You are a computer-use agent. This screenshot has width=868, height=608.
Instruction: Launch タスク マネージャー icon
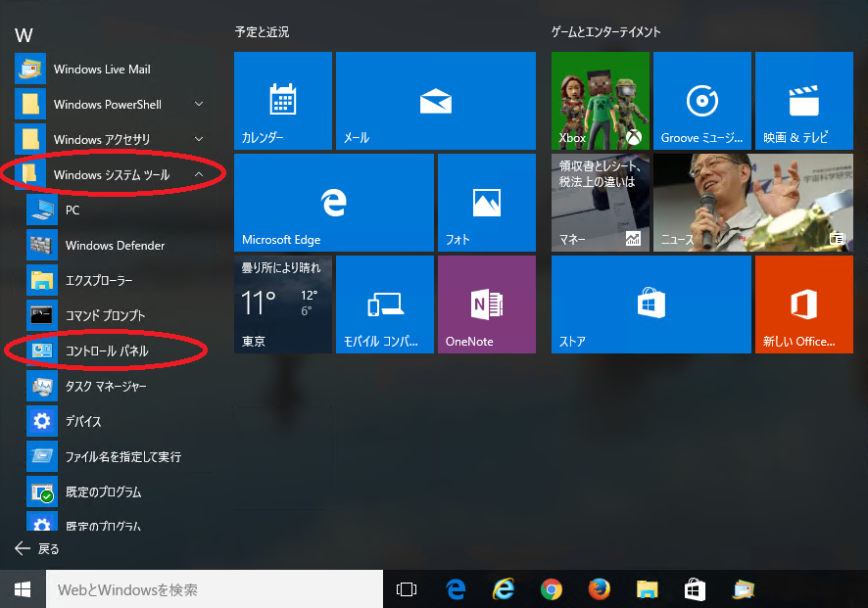(42, 386)
